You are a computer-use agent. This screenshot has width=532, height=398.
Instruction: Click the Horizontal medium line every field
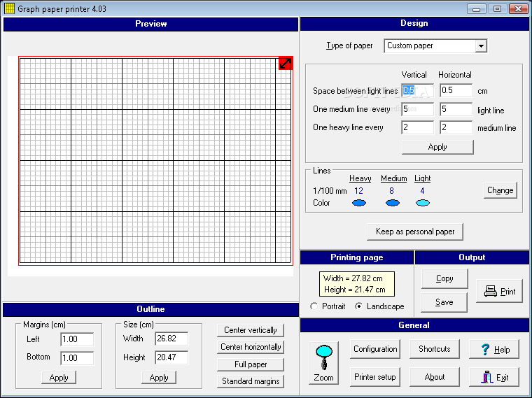tap(456, 109)
